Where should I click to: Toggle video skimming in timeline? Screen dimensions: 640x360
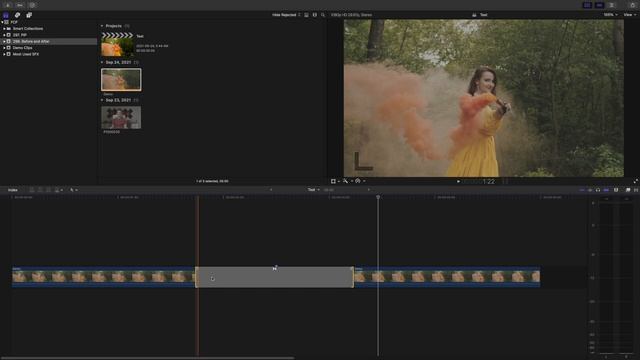[x=582, y=190]
